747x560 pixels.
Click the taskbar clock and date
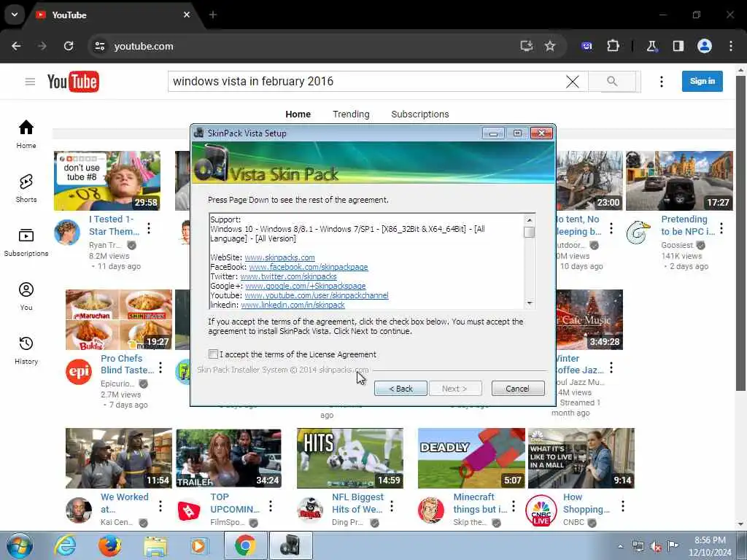710,546
